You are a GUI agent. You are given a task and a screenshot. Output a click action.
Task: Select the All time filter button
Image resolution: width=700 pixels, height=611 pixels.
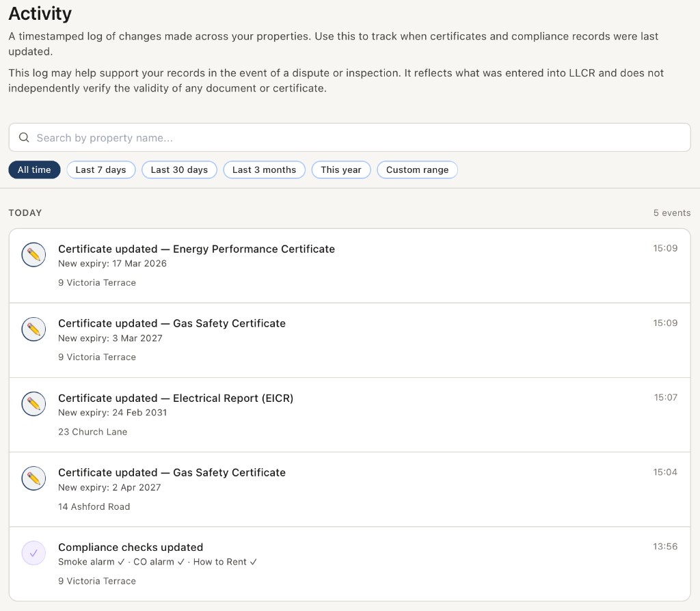pos(34,169)
